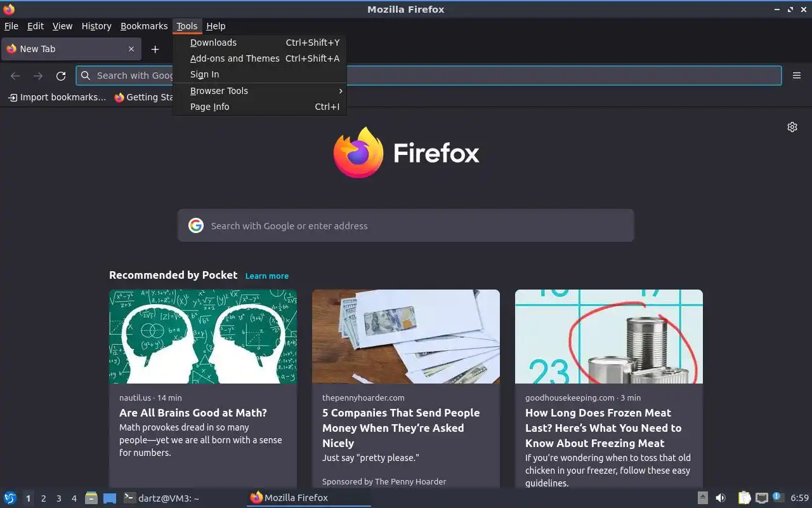This screenshot has height=508, width=812.
Task: Click the notification info tray icon
Action: (777, 497)
